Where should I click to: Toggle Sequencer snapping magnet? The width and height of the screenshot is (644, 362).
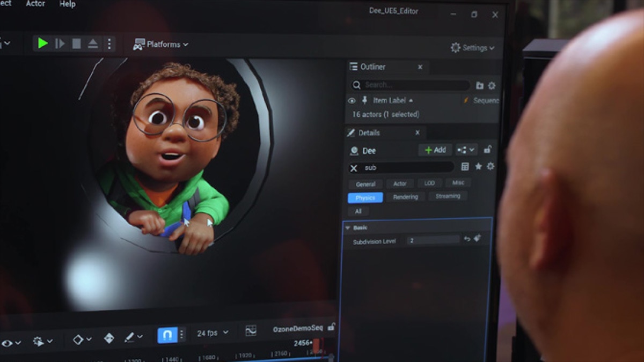click(167, 335)
